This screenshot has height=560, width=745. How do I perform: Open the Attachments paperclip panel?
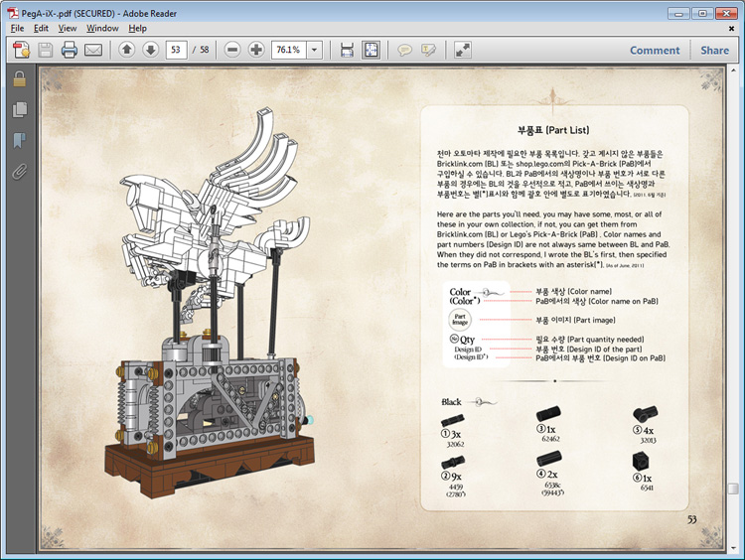19,171
